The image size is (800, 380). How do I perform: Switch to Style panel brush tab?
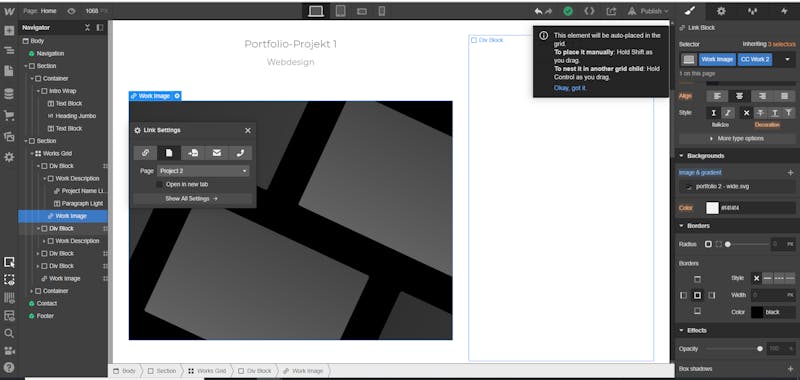(x=689, y=11)
